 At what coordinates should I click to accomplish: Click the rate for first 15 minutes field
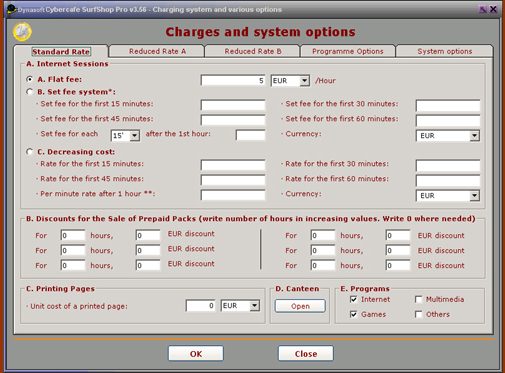click(233, 165)
